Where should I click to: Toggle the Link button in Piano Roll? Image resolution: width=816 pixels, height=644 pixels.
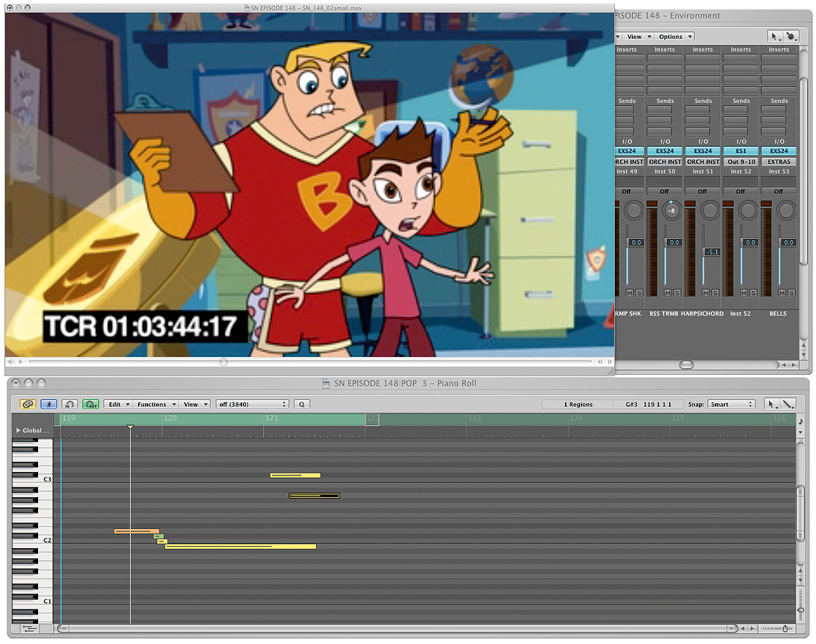(28, 404)
